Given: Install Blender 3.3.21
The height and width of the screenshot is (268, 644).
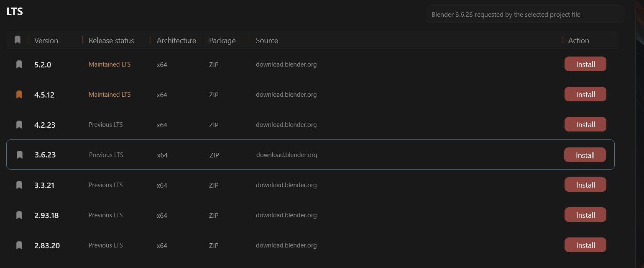Looking at the screenshot, I should 585,185.
